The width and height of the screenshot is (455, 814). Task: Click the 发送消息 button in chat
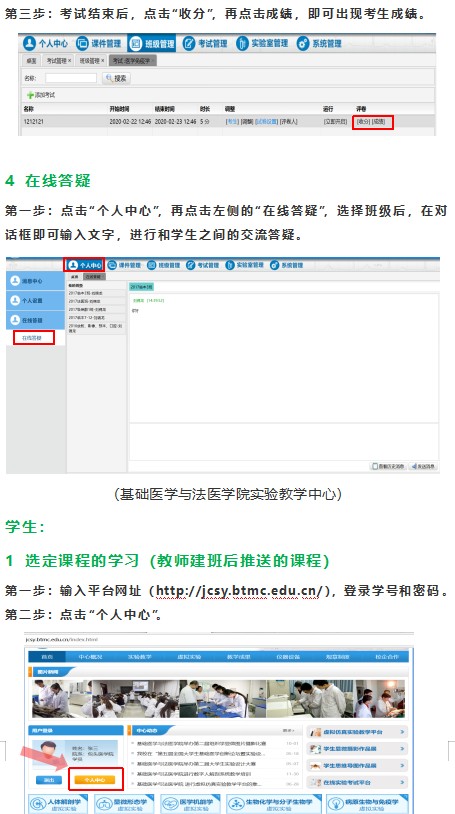click(x=422, y=466)
